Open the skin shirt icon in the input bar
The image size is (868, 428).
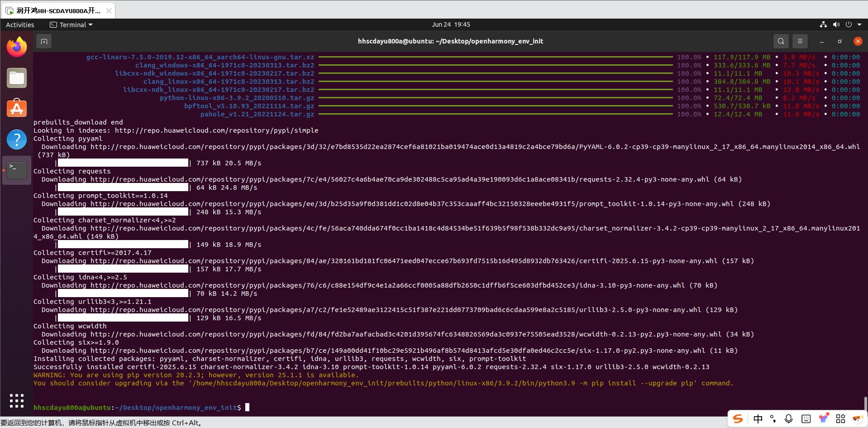824,418
